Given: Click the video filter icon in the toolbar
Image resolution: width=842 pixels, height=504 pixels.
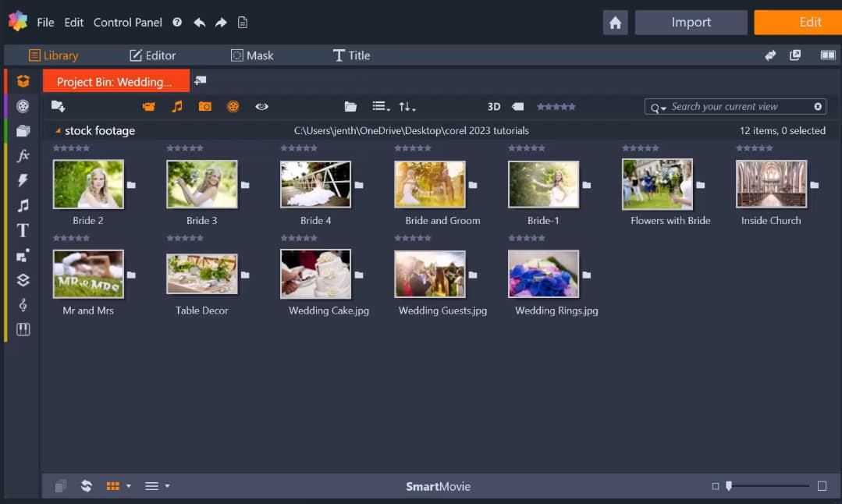Looking at the screenshot, I should [147, 106].
